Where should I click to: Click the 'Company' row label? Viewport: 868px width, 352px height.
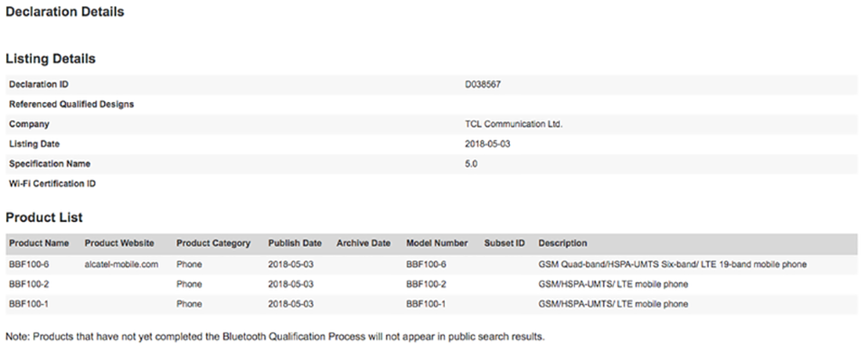(29, 124)
